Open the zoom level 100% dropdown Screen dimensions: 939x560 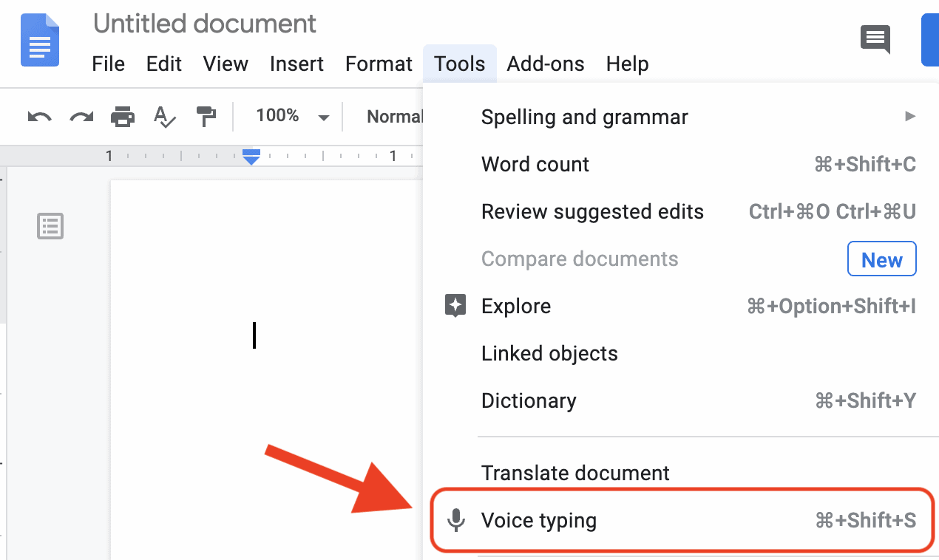[291, 117]
